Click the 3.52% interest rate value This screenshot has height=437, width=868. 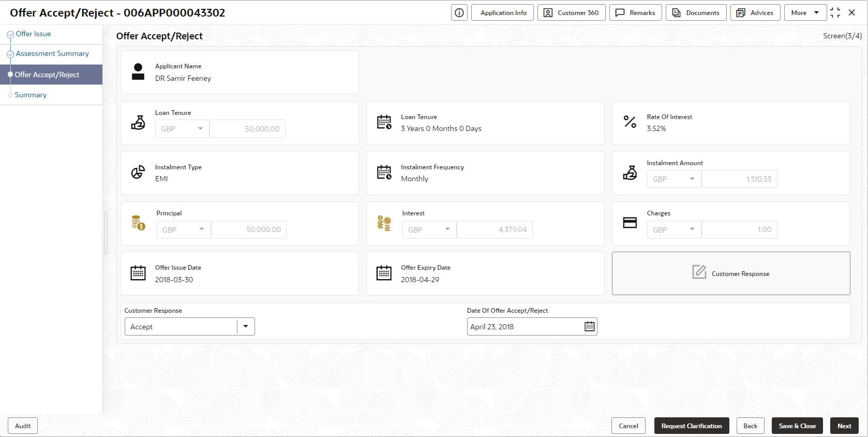click(656, 129)
